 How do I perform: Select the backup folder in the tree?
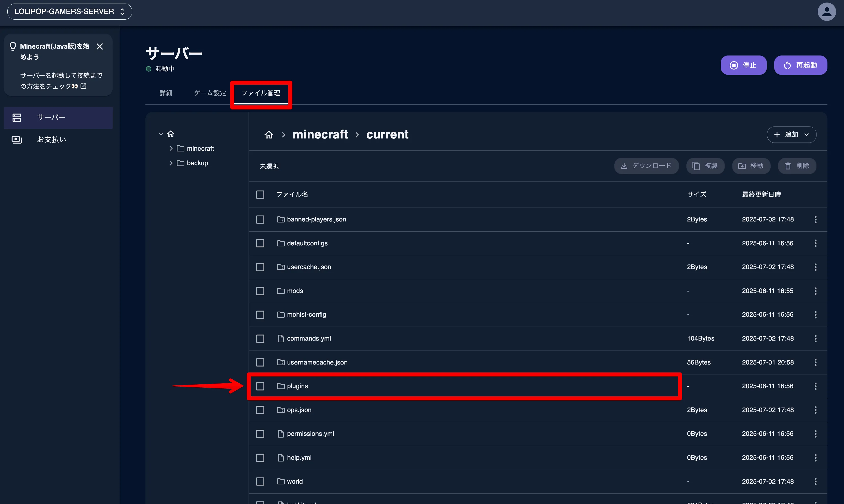[x=197, y=163]
